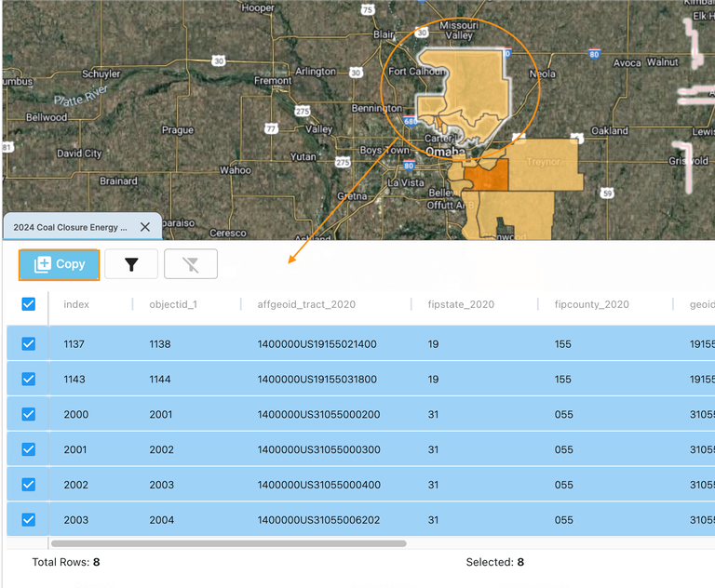Click the fipcounty_2020 column header
Viewport: 715px width, 588px height.
coord(591,304)
